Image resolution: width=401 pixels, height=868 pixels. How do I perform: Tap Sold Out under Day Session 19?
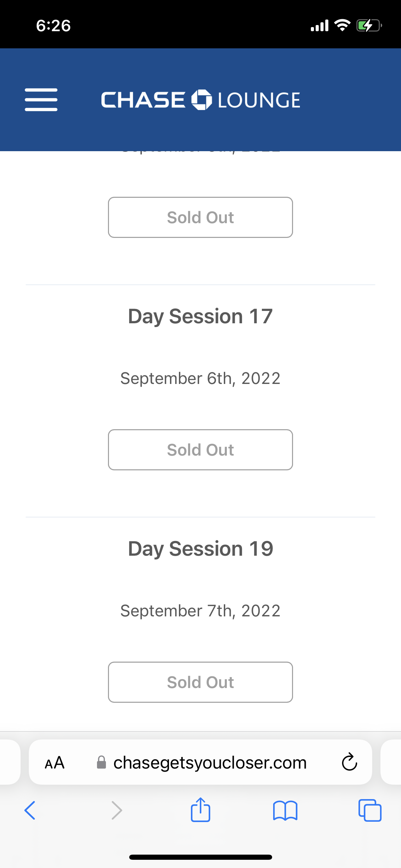point(200,682)
